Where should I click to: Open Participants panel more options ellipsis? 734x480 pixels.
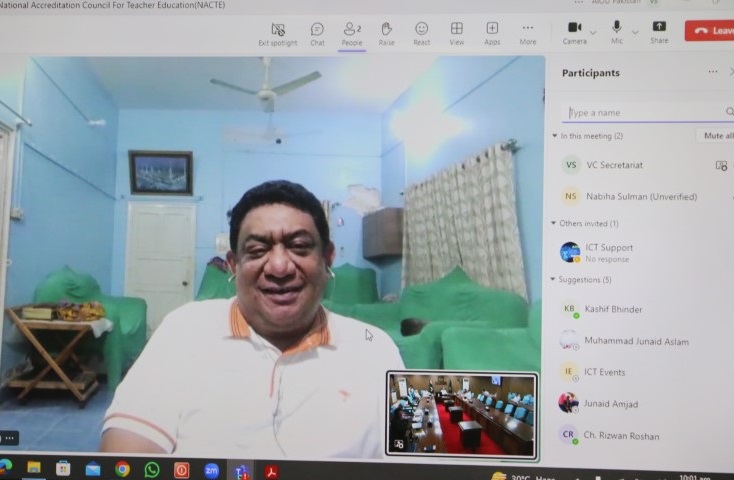tap(713, 72)
